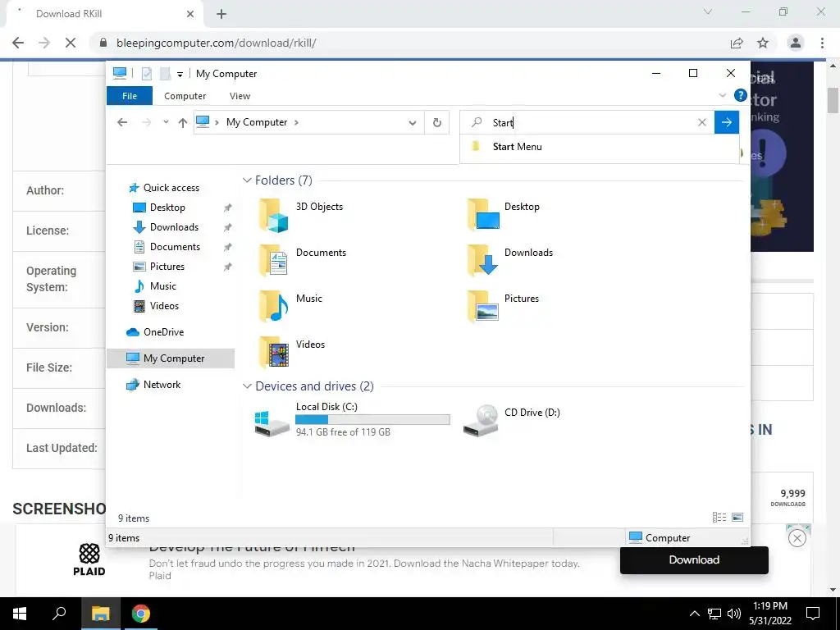
Task: Open Explorer help question mark icon
Action: tap(741, 95)
